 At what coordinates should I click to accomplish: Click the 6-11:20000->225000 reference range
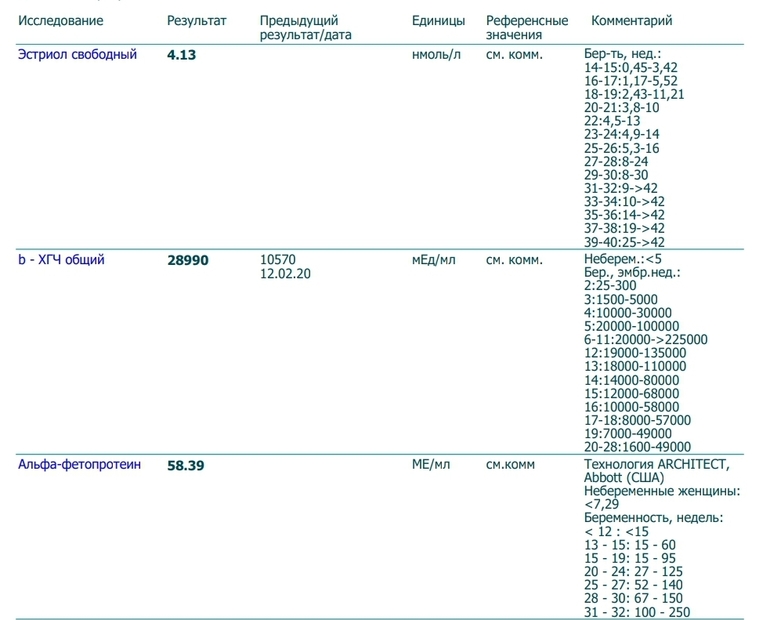[x=645, y=339]
